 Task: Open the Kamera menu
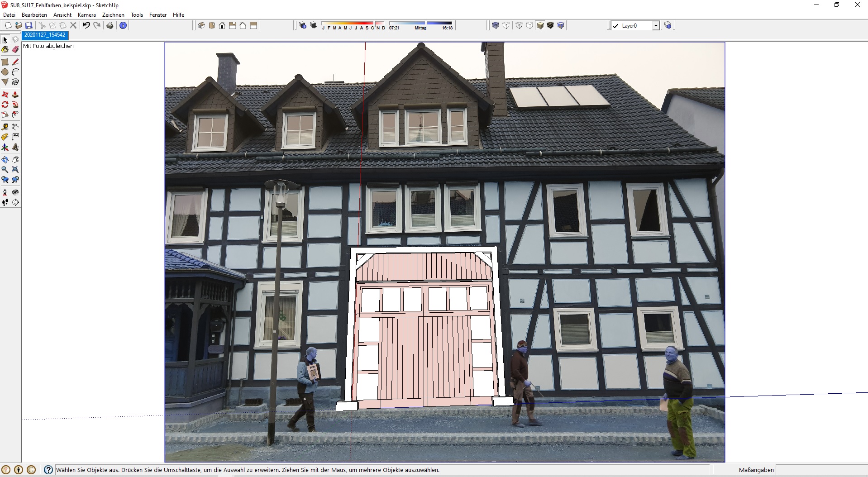coord(86,15)
